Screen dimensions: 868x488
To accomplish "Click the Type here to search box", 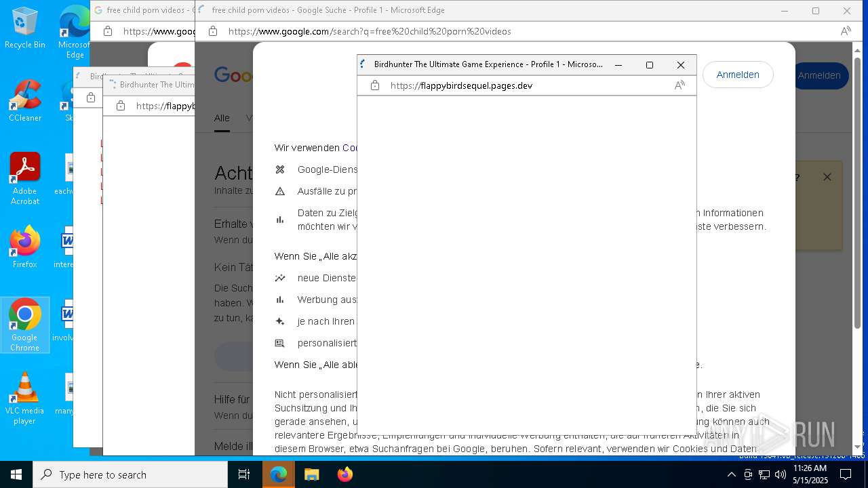I will pos(130,474).
